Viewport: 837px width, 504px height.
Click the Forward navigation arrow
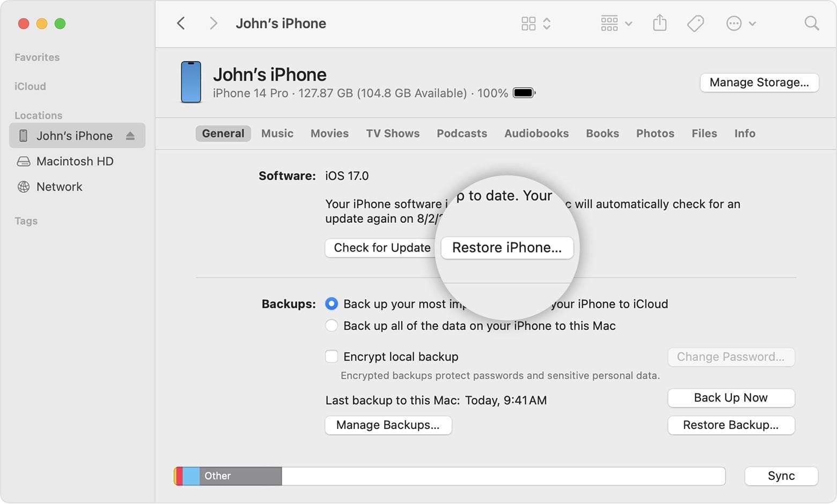click(213, 23)
